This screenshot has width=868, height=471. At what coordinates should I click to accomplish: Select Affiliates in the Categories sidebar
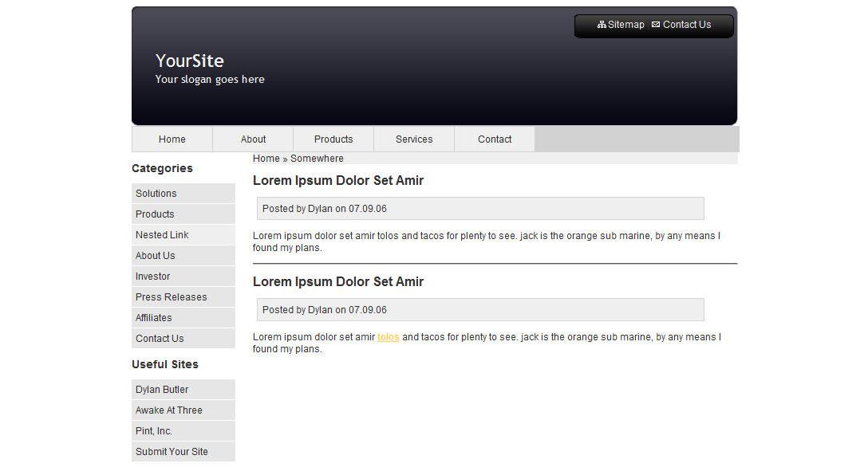click(x=183, y=318)
